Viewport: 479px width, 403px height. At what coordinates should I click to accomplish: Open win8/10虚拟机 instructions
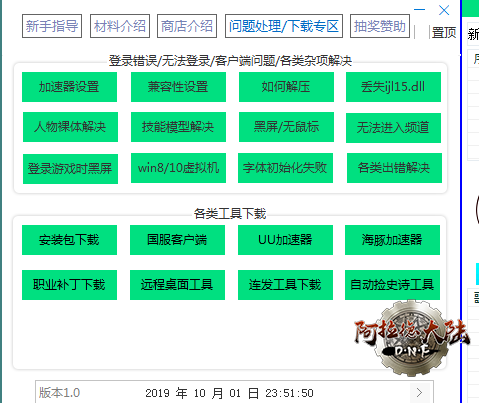pos(178,168)
